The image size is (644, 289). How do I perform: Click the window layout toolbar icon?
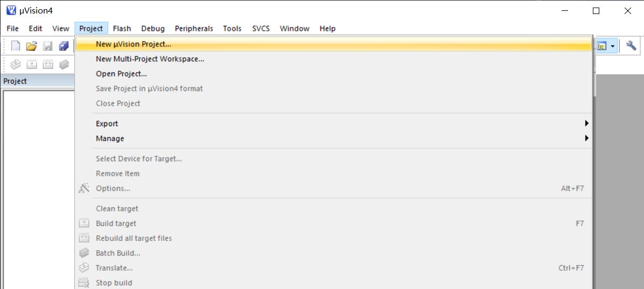(x=601, y=46)
